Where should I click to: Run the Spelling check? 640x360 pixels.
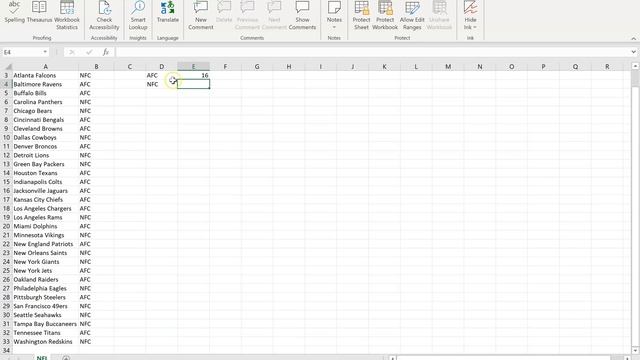pyautogui.click(x=14, y=12)
